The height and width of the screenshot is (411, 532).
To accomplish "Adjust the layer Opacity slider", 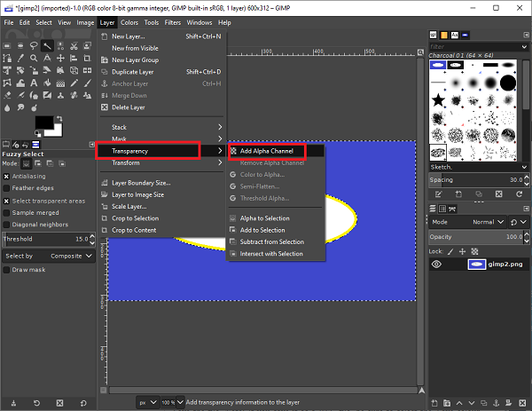I will coord(475,237).
